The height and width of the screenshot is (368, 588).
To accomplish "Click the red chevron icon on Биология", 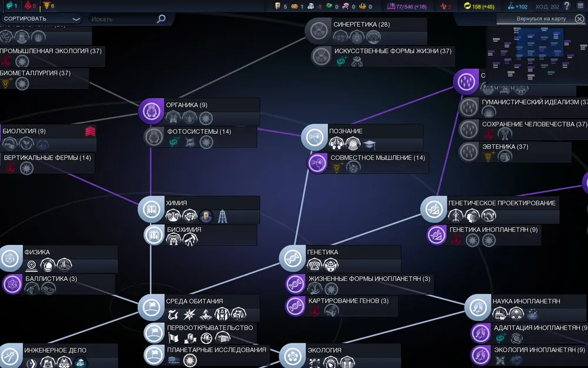I will (90, 131).
